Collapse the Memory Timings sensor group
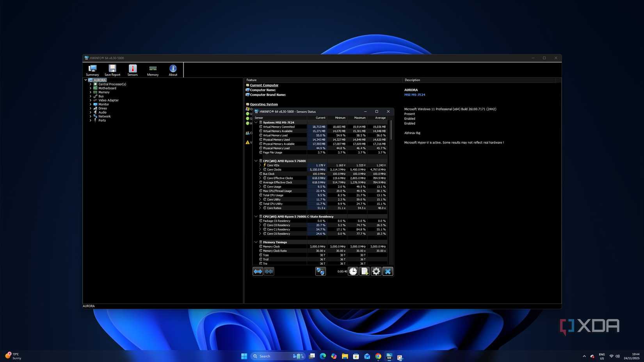 tap(256, 242)
